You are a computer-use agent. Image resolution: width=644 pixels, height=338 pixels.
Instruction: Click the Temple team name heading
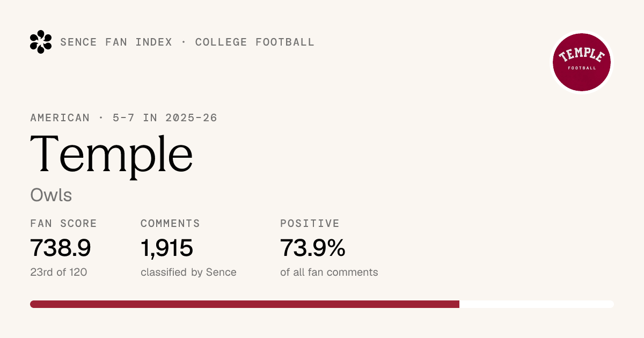tap(112, 156)
